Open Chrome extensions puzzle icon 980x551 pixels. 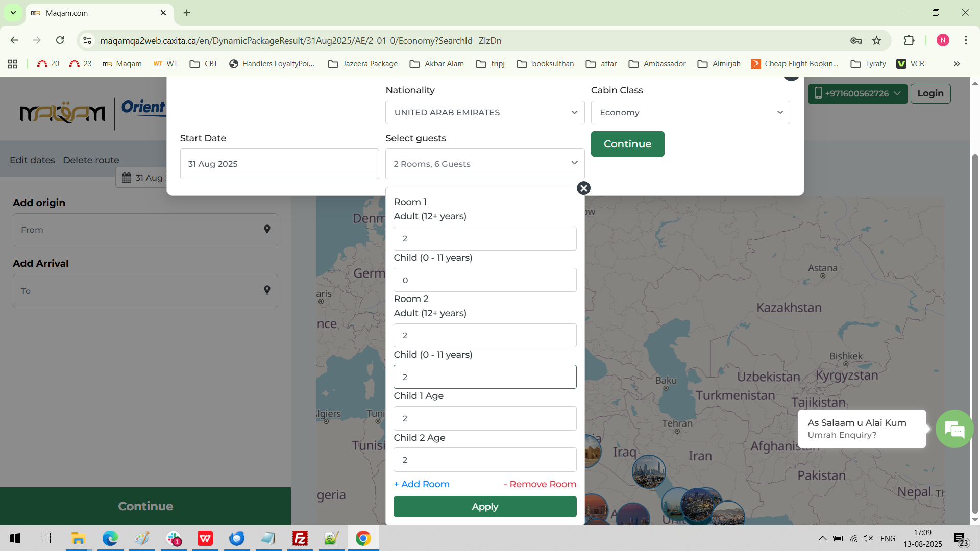[909, 41]
